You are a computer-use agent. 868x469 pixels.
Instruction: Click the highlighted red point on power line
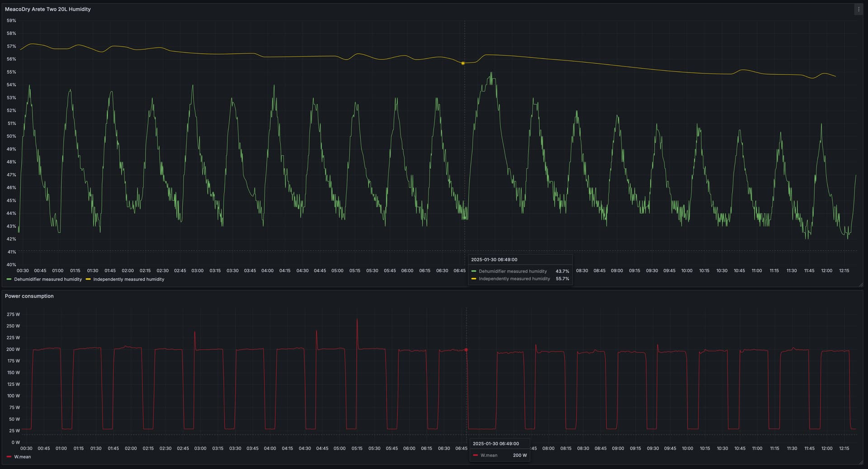tap(466, 350)
